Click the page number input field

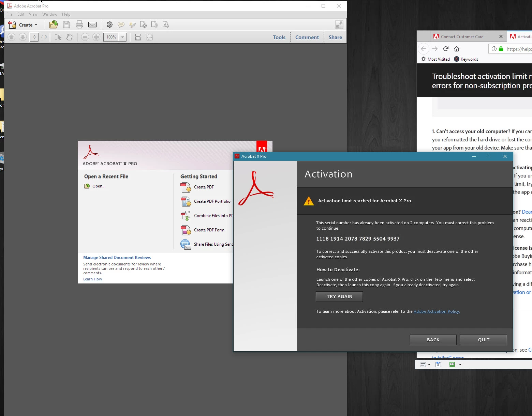(34, 37)
